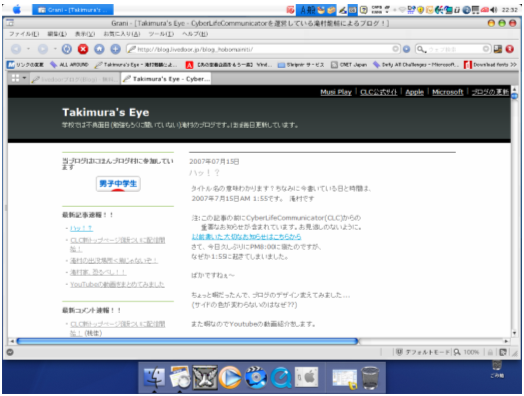
Task: Open the ファイル menu
Action: pyautogui.click(x=24, y=34)
